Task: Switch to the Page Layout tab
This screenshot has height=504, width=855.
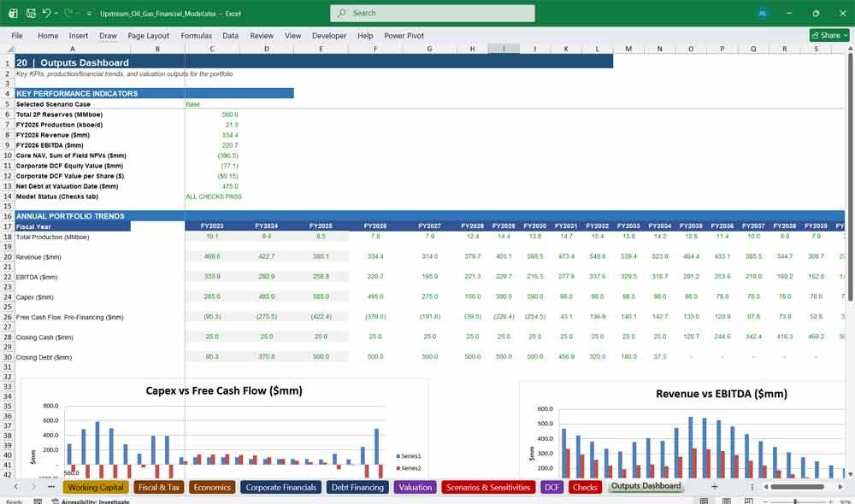Action: [x=148, y=35]
